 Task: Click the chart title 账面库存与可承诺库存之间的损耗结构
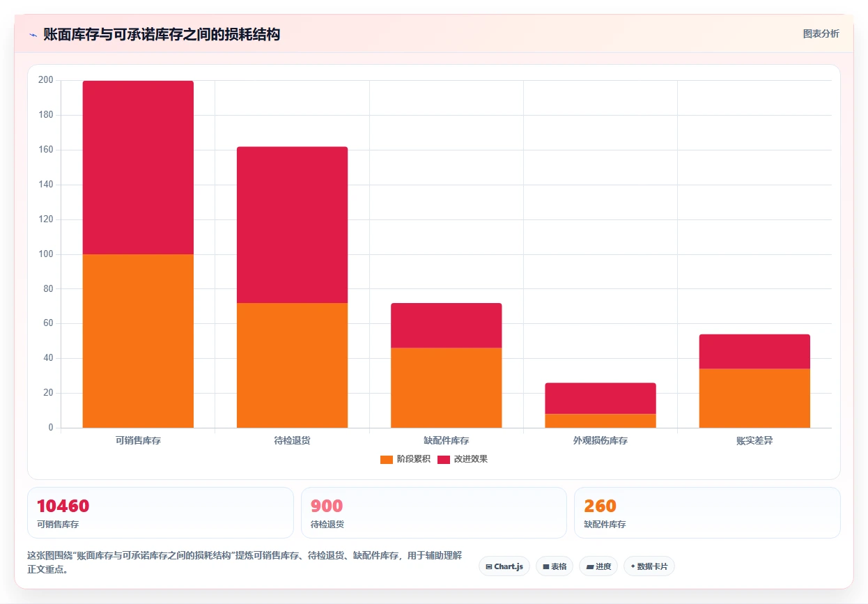(162, 34)
